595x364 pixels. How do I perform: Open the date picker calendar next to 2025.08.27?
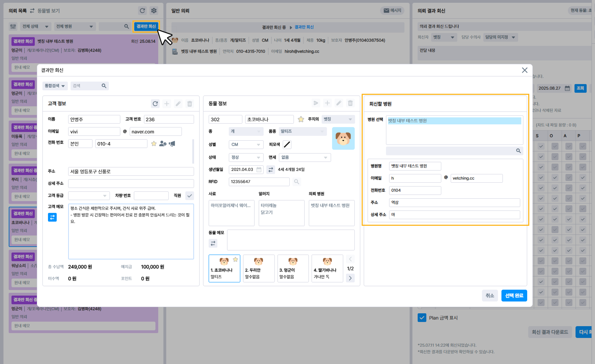click(567, 88)
